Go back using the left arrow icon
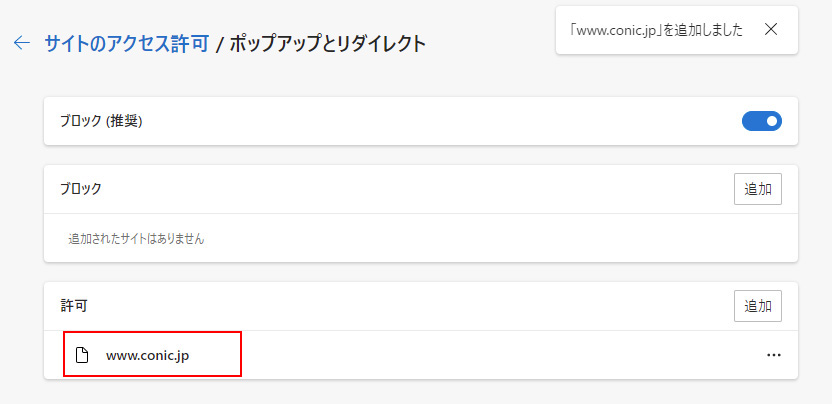Image resolution: width=832 pixels, height=404 pixels. coord(22,43)
